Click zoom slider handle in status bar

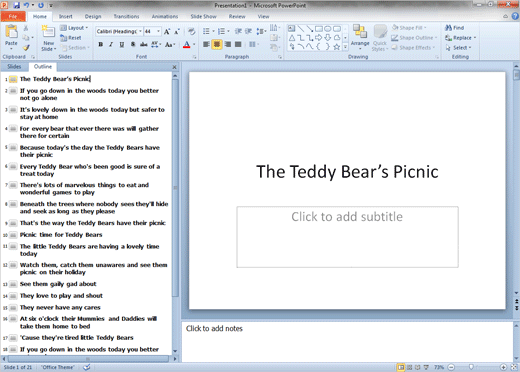click(471, 367)
